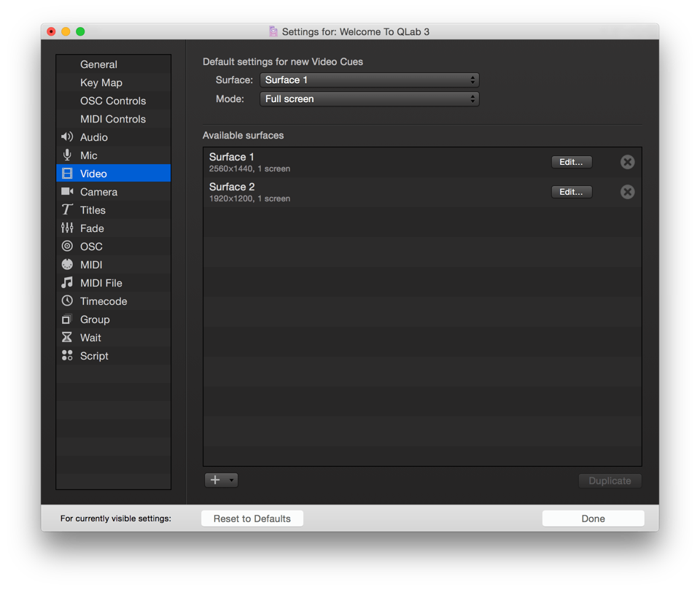Select the Mic microphone icon

[x=67, y=155]
